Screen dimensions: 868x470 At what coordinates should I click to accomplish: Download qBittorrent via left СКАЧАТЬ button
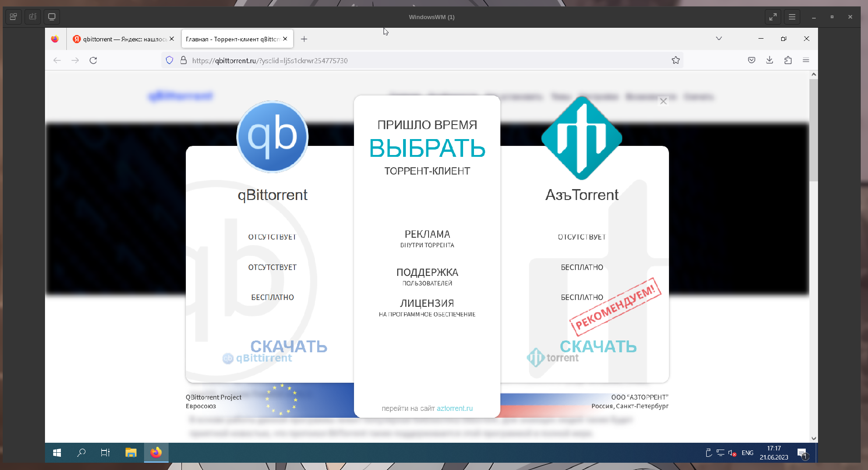(289, 346)
